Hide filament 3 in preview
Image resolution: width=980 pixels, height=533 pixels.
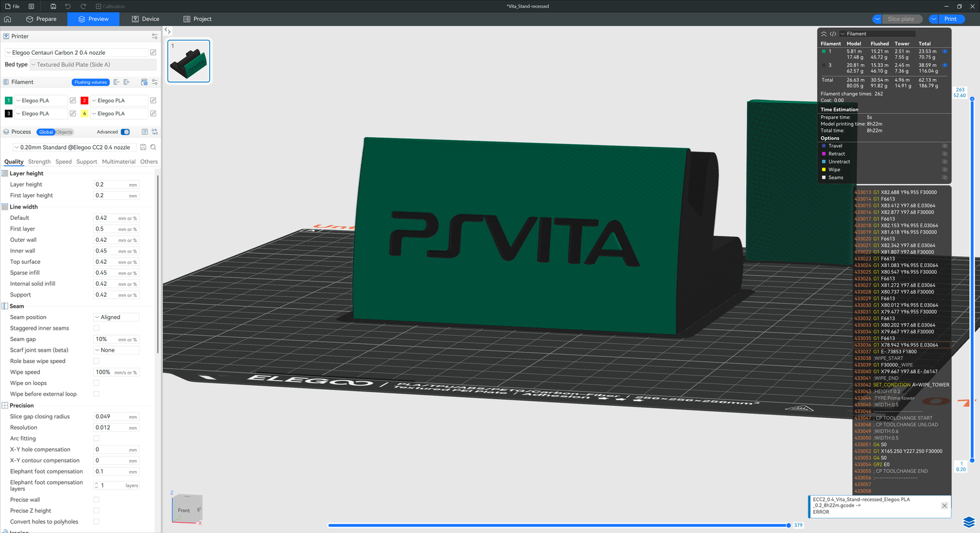[944, 65]
